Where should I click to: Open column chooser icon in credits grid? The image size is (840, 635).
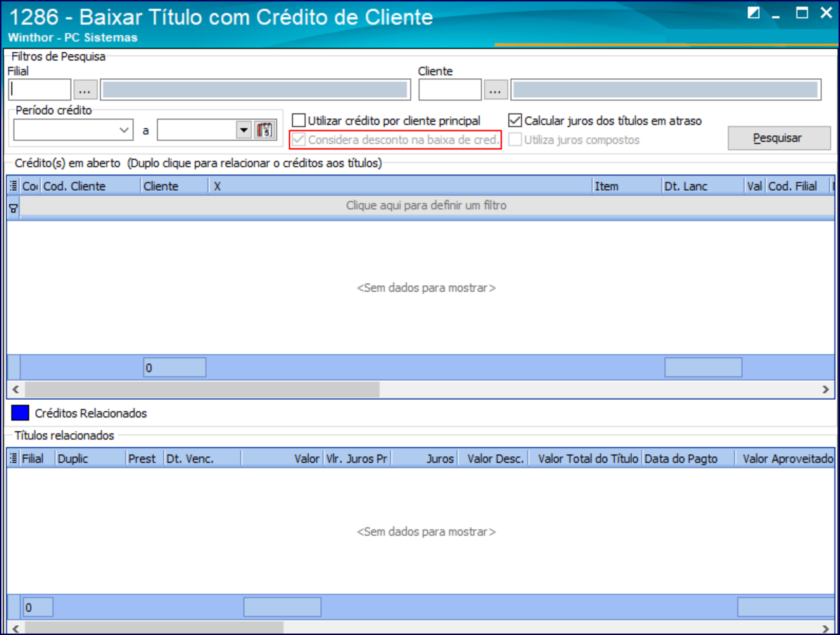click(14, 187)
